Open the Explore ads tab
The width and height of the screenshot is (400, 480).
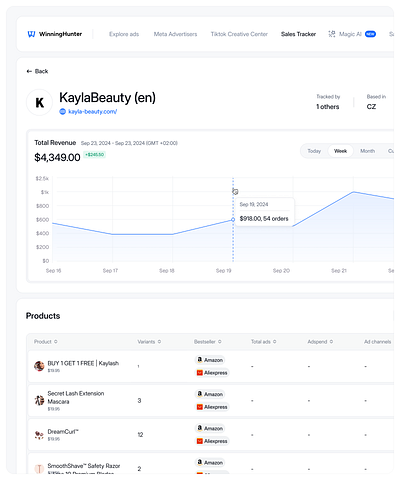pyautogui.click(x=124, y=34)
